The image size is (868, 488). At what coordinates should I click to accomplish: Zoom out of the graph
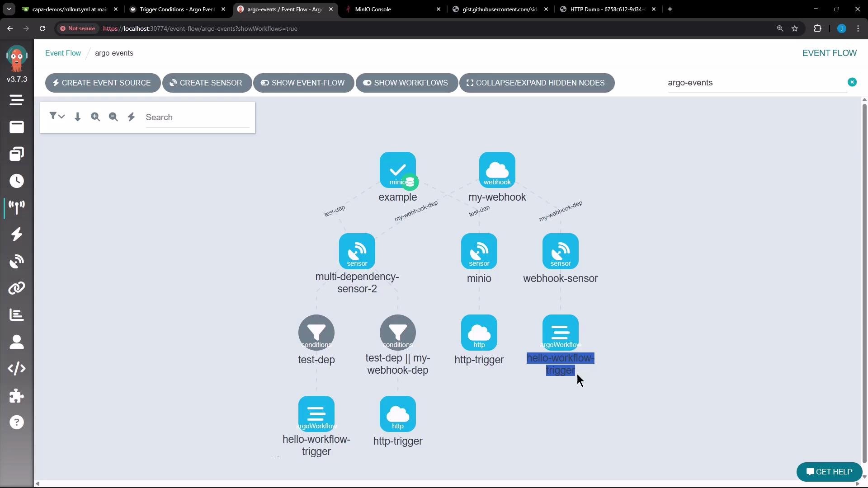(113, 117)
